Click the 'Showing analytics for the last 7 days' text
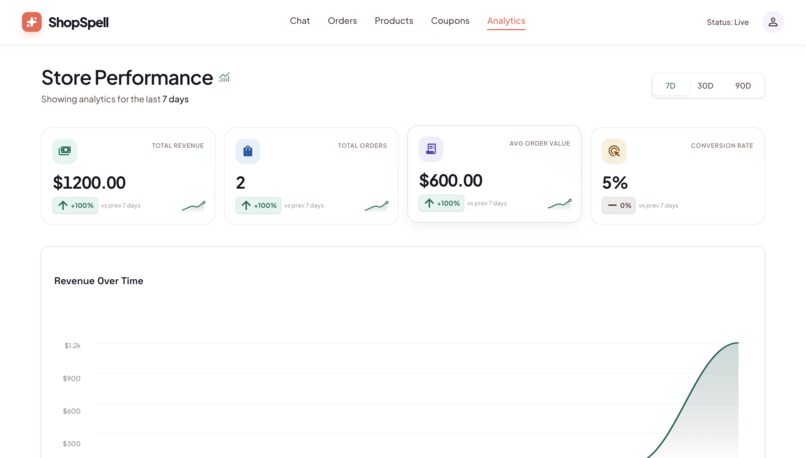 coord(115,99)
